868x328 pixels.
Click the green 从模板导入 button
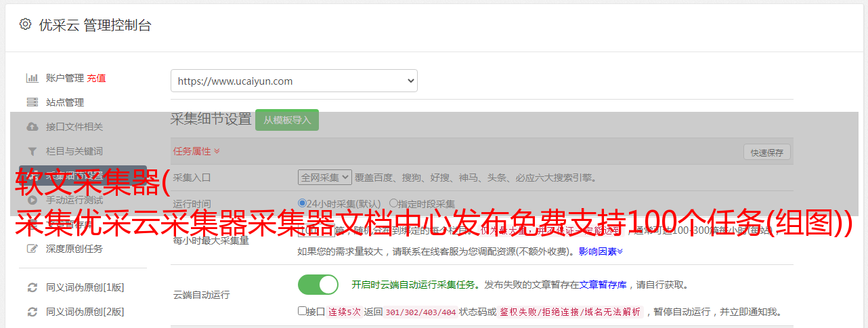287,120
